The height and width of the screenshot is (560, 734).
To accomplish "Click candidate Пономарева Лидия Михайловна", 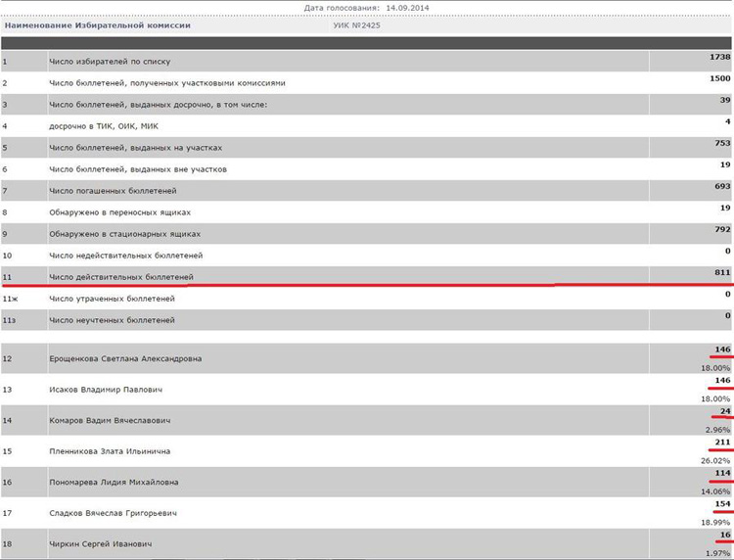I will pyautogui.click(x=119, y=482).
